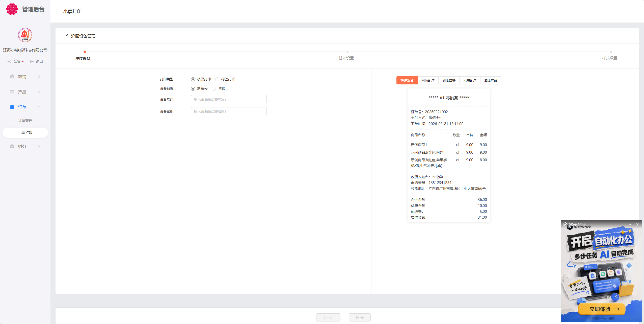The image size is (644, 324).
Task: Select the 飞鹅 brand radio button
Action: click(214, 89)
